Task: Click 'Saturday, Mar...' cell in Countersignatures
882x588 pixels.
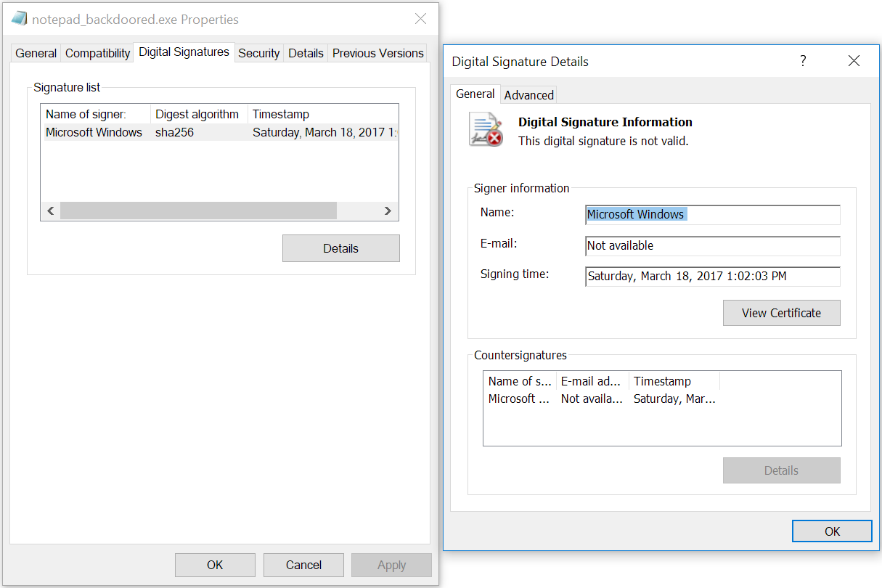Action: [x=674, y=399]
